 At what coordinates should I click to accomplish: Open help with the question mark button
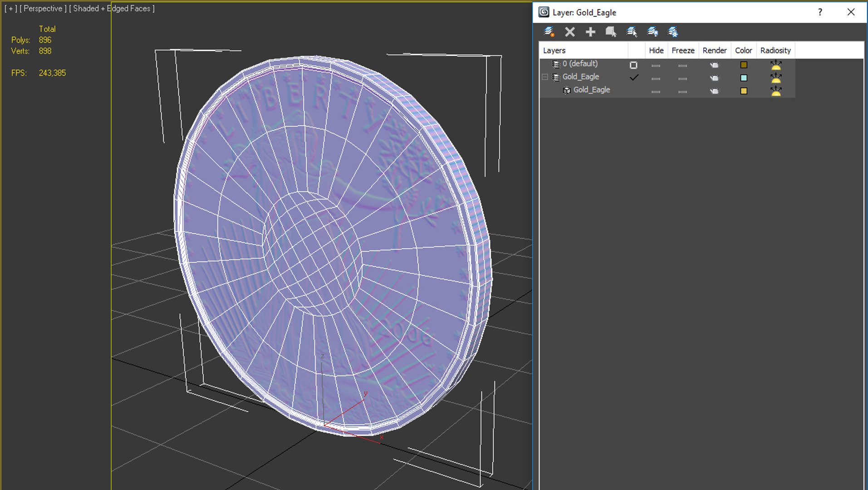click(x=820, y=12)
